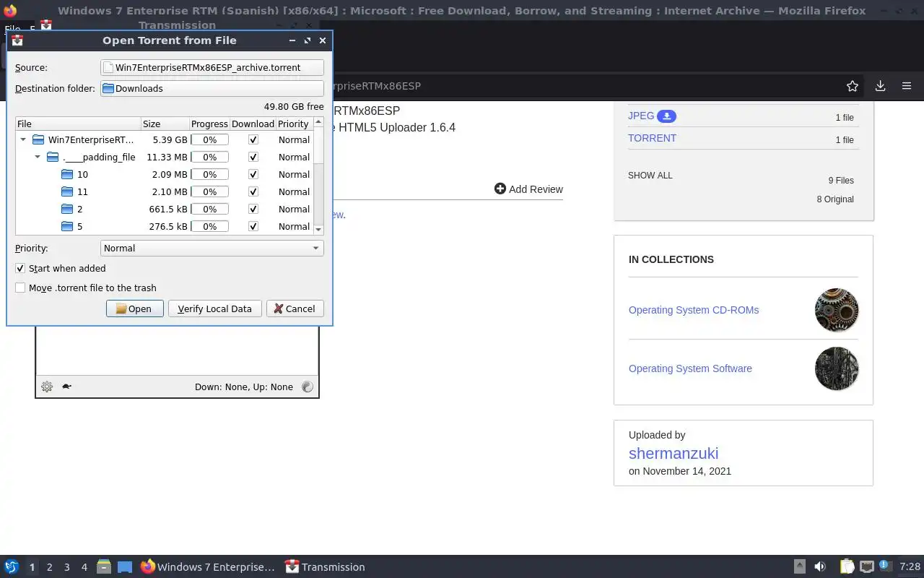This screenshot has width=924, height=578.
Task: Collapse the Win7EnterpriseRT… tree node
Action: [23, 139]
